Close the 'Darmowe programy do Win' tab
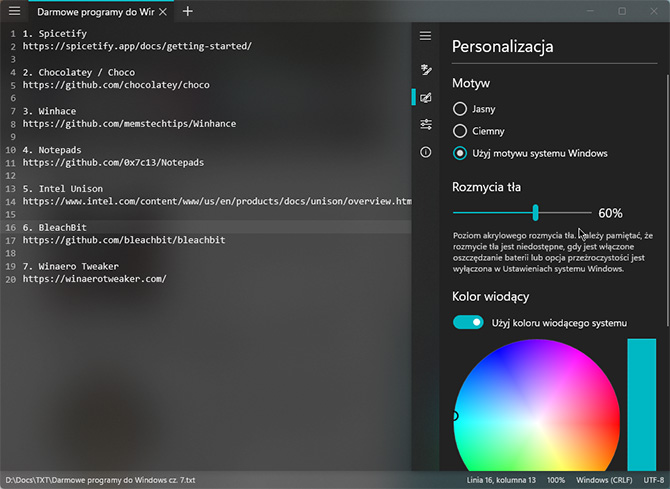 tap(163, 12)
